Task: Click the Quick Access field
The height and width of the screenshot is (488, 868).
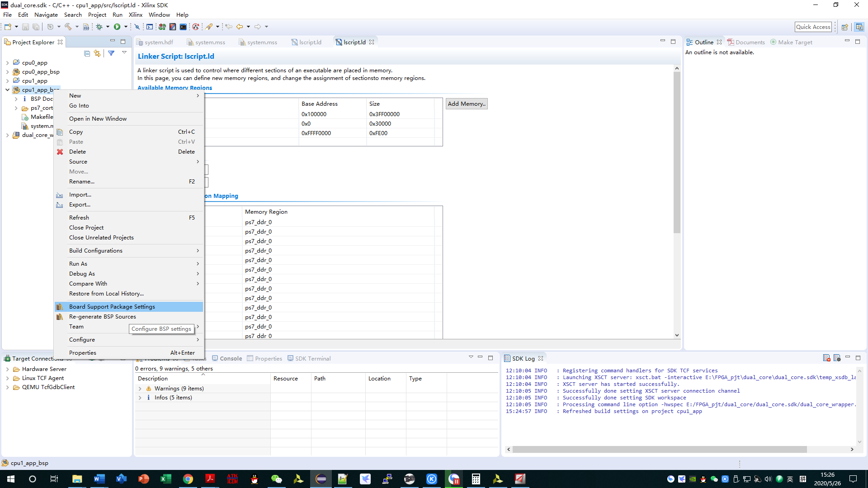Action: [813, 27]
